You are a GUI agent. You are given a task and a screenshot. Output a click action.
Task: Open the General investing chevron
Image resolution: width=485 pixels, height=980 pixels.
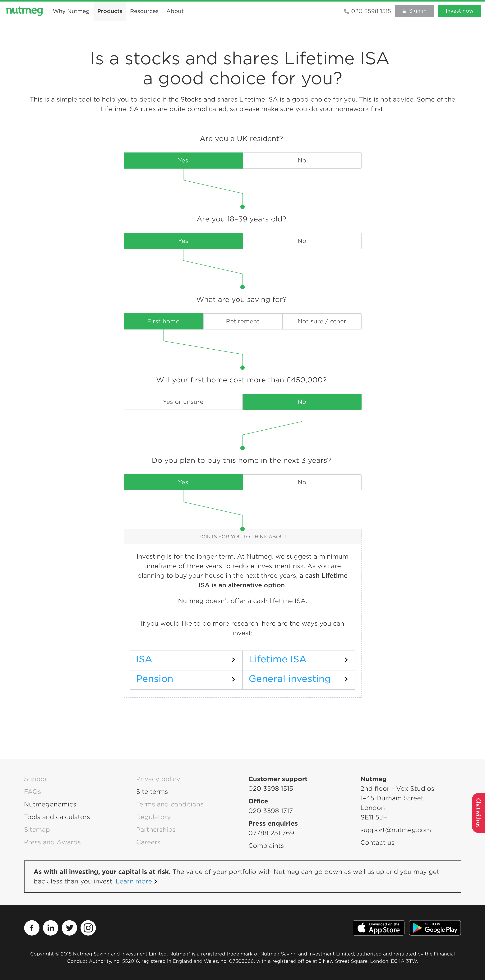(x=346, y=679)
